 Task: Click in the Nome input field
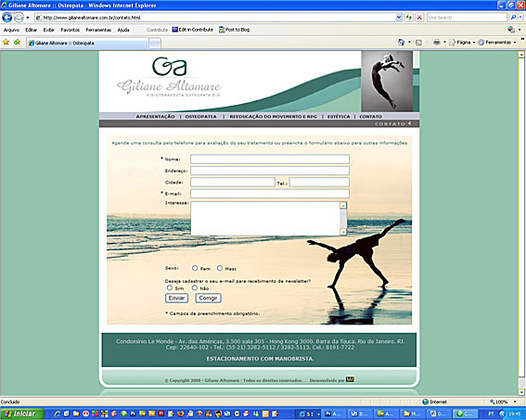(x=270, y=159)
